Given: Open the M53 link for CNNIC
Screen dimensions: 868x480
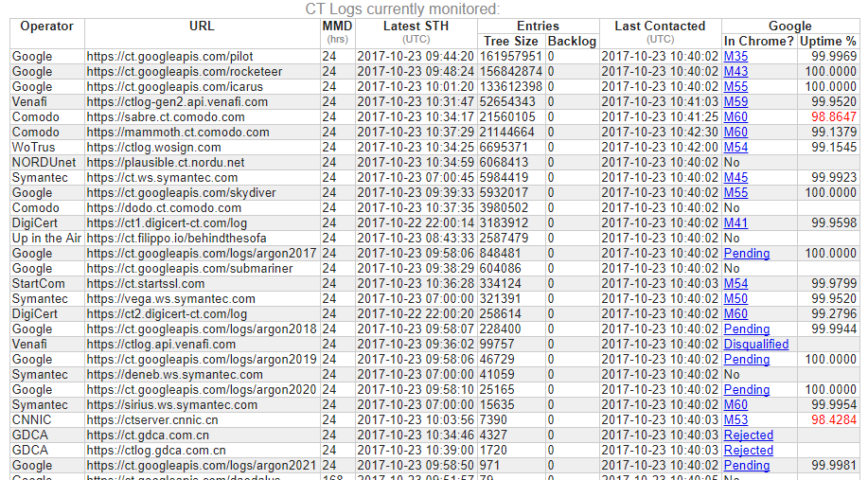Looking at the screenshot, I should [735, 420].
